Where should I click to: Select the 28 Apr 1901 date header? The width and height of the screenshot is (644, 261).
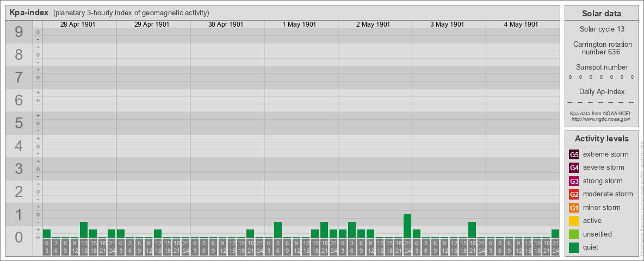coord(78,24)
